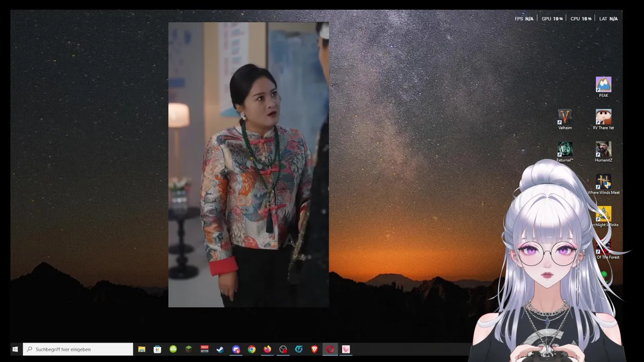
Task: Open Brave browser from the taskbar
Action: tap(314, 349)
